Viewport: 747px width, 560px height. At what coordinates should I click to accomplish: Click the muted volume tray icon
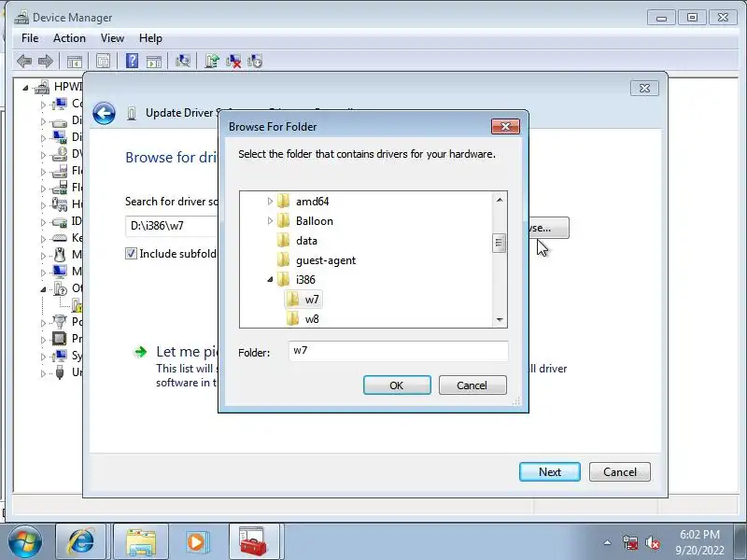point(652,542)
